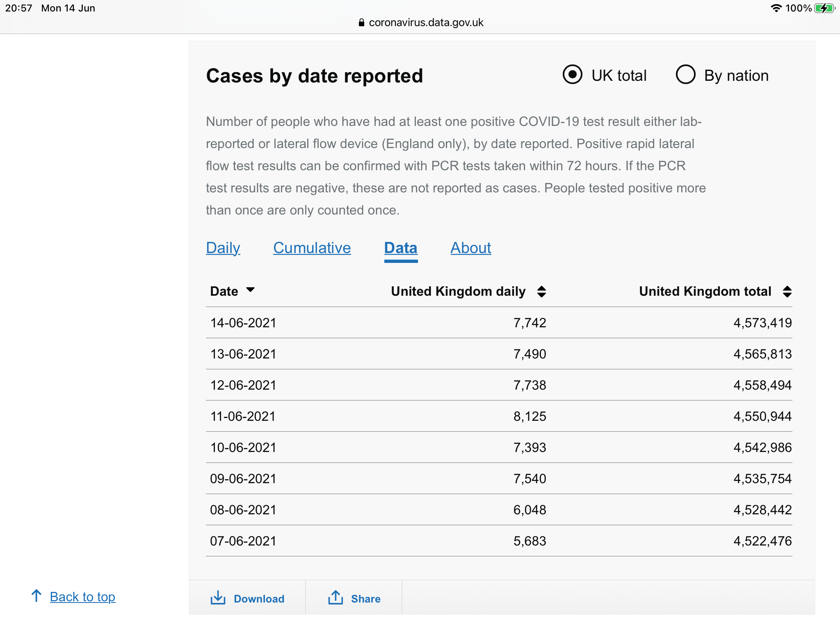840x630 pixels.
Task: Select the daily value 7,742
Action: pos(530,323)
